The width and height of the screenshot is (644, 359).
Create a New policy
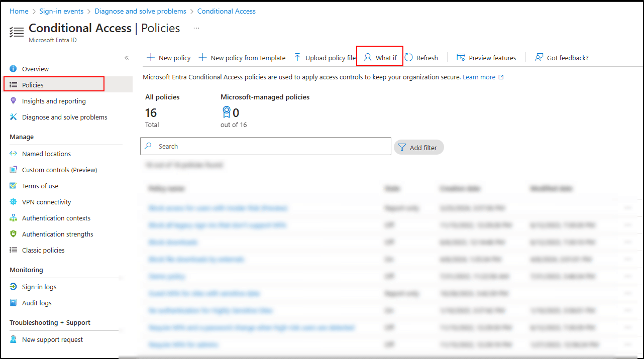(168, 58)
